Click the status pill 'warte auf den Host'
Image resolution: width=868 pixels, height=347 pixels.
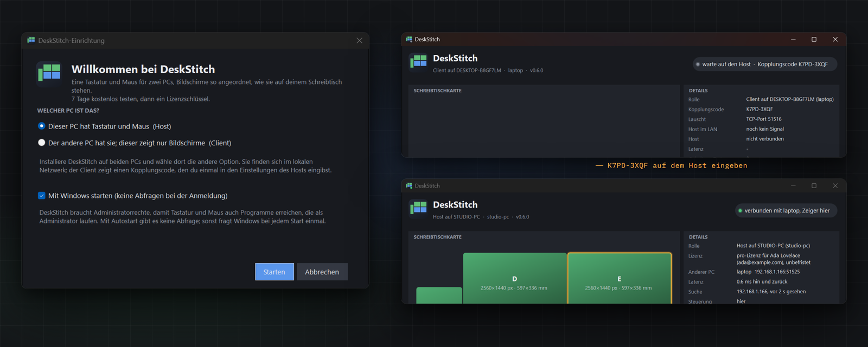[765, 64]
